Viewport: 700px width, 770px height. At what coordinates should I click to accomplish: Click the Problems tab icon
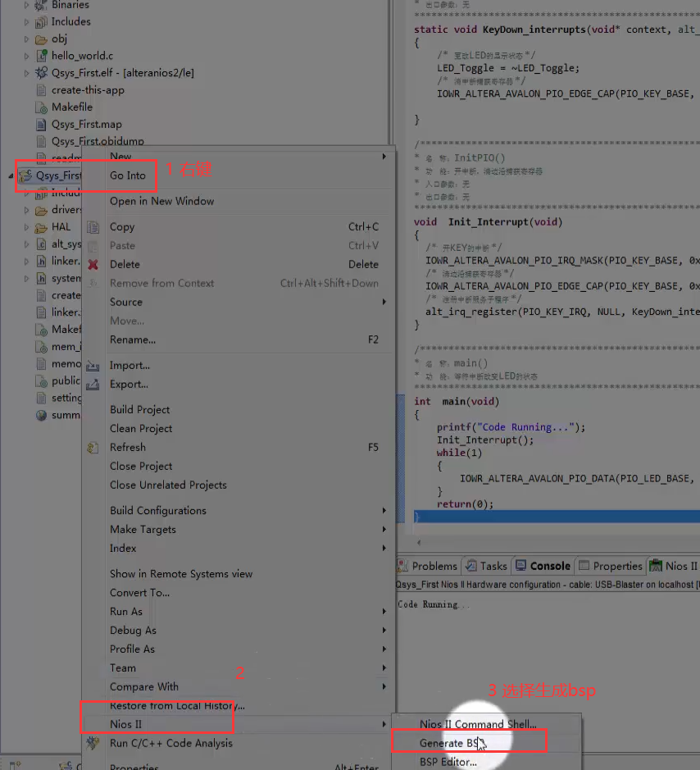[x=402, y=566]
